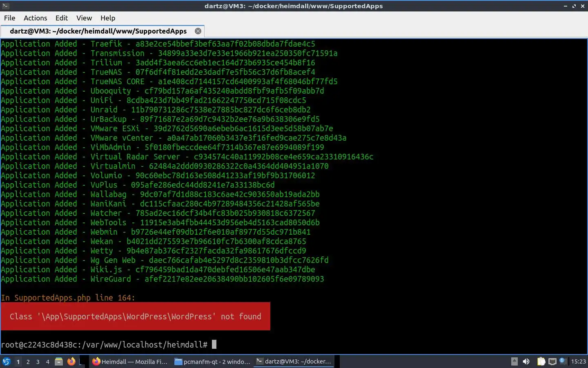Switch to the Heimdall Firefox window in taskbar
Viewport: 588px width, 368px height.
tap(130, 361)
